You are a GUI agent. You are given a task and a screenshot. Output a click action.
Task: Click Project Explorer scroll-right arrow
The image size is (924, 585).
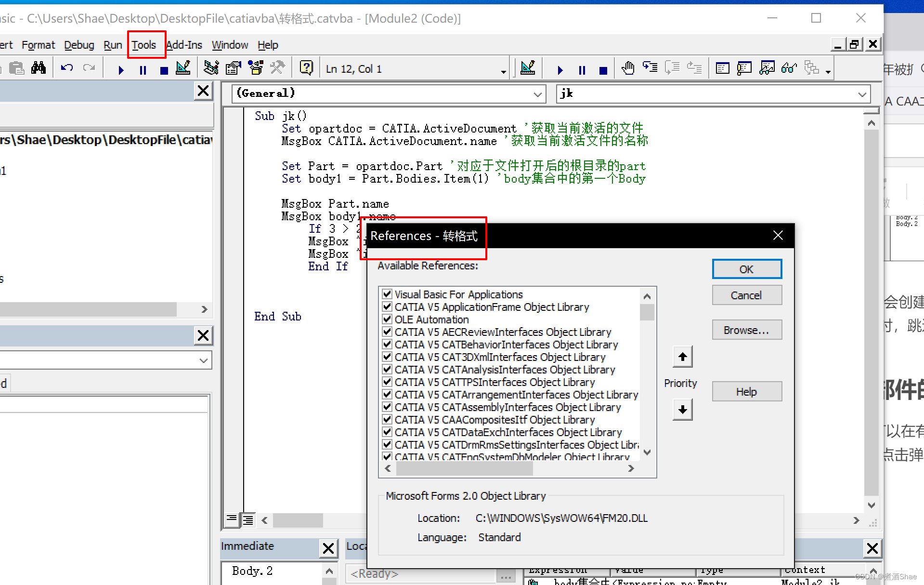204,309
